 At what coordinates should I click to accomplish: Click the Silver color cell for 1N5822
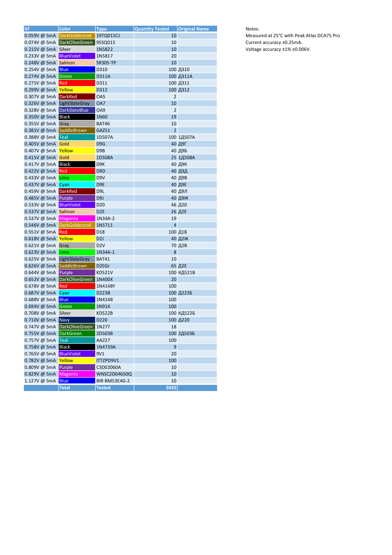[x=77, y=49]
